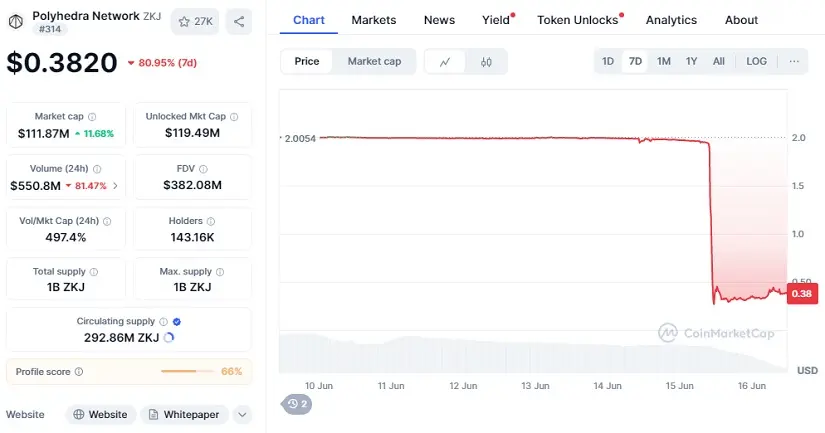Open the Analytics tab
Viewport: 825px width, 433px height.
point(671,20)
